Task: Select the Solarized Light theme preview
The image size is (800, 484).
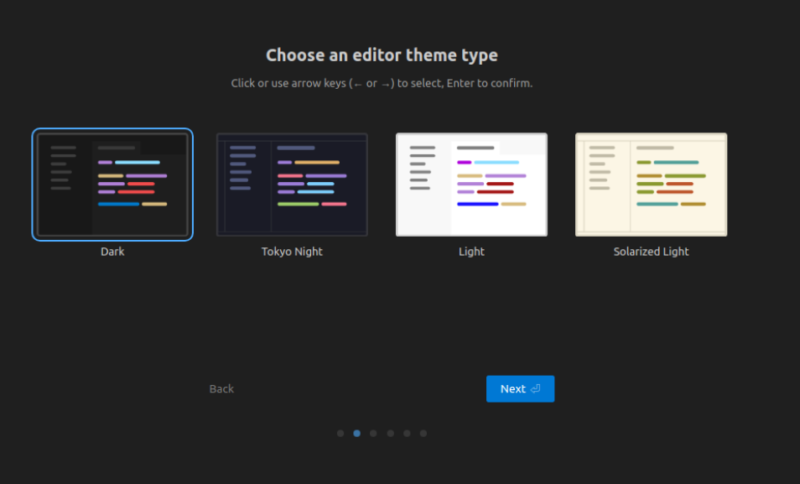Action: (x=651, y=184)
